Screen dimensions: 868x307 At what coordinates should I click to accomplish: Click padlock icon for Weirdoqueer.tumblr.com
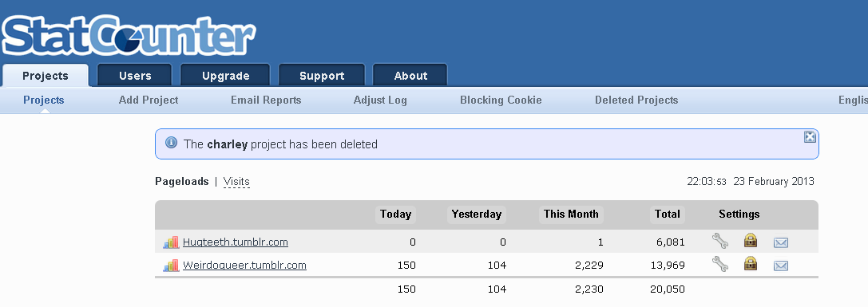(750, 264)
